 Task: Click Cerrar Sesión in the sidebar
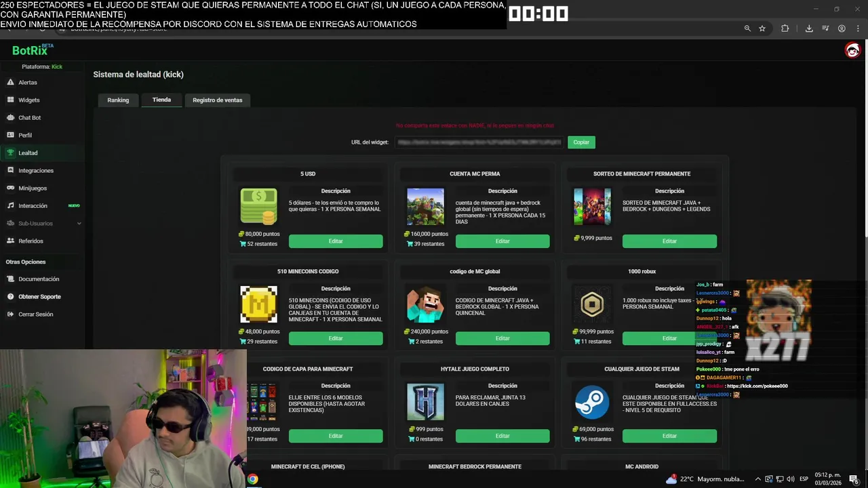pos(35,314)
